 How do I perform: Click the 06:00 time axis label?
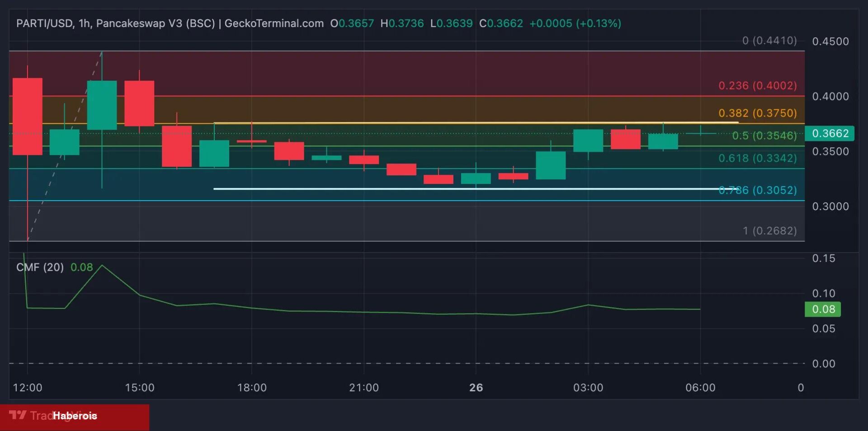pos(700,388)
